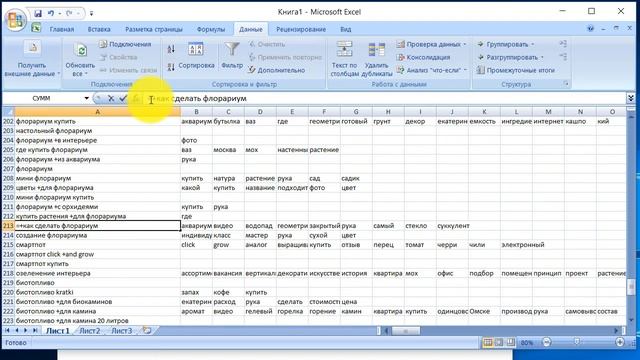
Task: Click Insert Worksheet tab icon
Action: coord(147,331)
